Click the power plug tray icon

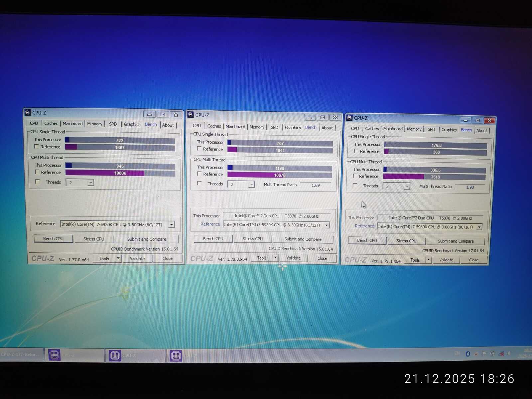(x=492, y=353)
